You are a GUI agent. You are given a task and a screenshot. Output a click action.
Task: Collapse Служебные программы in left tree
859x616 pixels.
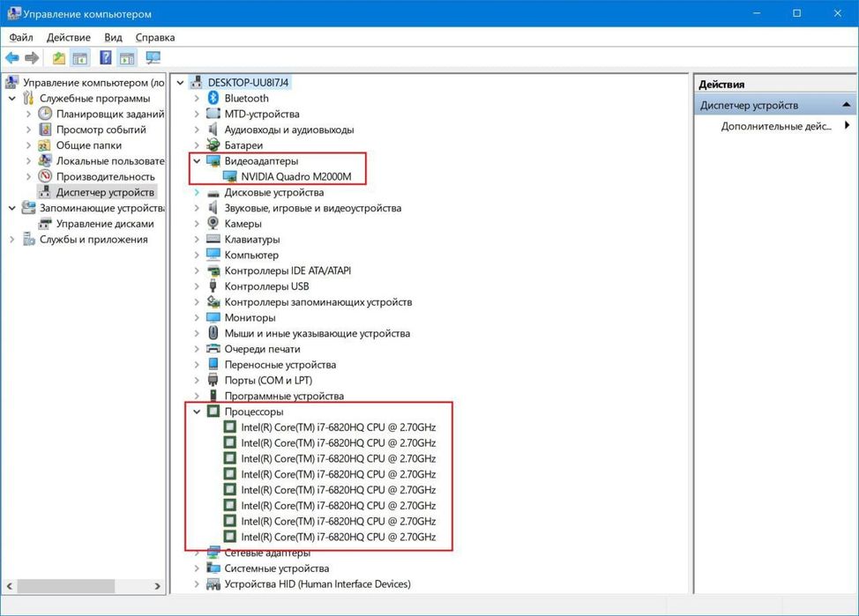click(12, 98)
